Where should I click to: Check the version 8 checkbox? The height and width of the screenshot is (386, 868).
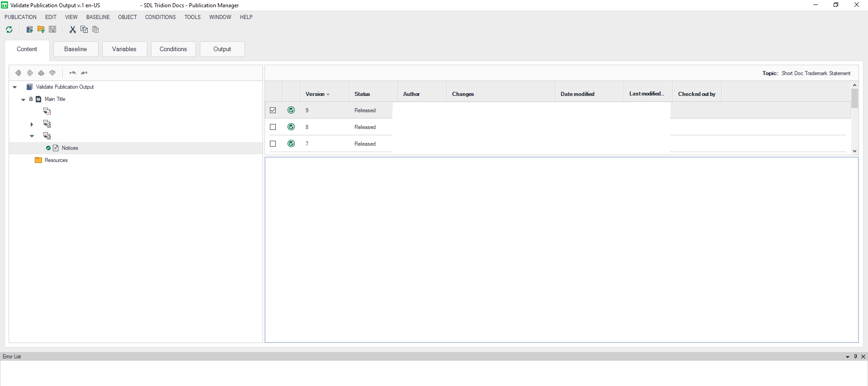[273, 127]
